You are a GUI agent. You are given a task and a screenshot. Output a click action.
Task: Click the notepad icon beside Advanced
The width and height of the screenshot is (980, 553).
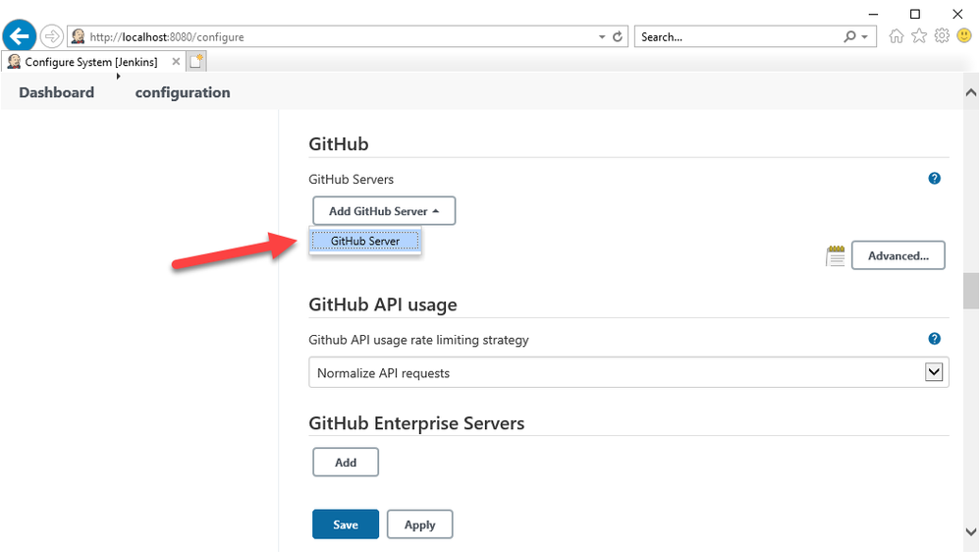[835, 255]
